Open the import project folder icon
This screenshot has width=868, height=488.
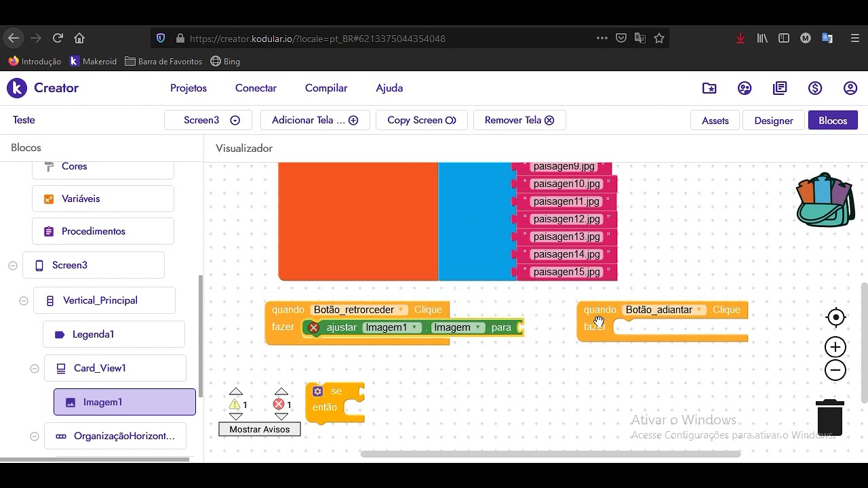709,88
